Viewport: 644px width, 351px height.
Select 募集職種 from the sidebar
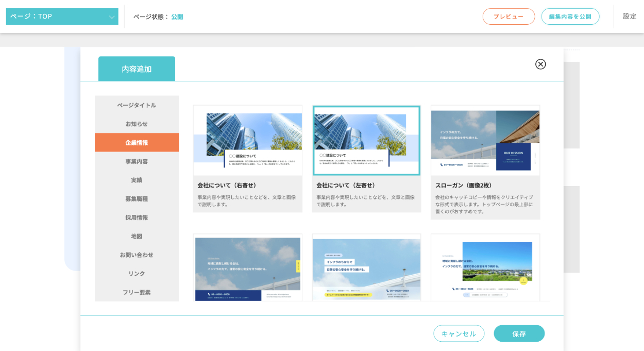tap(137, 198)
